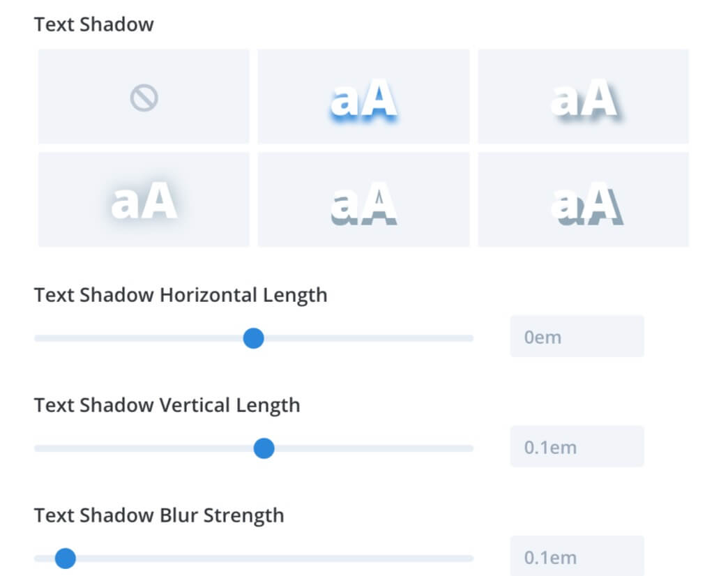Click left end of Horizontal Length track
Screen dimensions: 728x576
38,338
